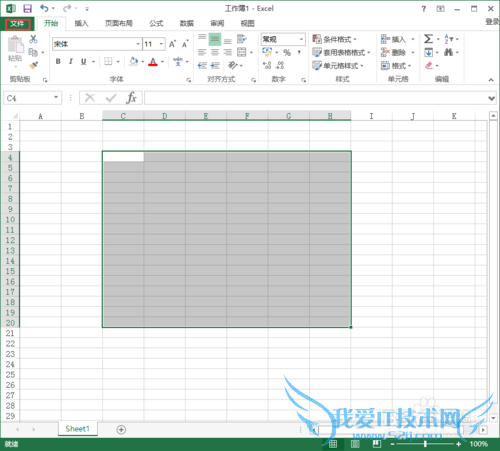Click the Comma Style icon
Screen dimensions: 500x451
coord(299,52)
